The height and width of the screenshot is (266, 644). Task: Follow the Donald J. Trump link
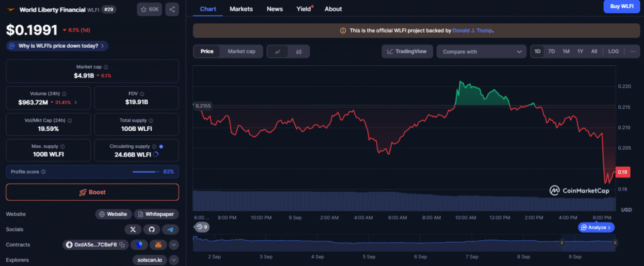472,30
